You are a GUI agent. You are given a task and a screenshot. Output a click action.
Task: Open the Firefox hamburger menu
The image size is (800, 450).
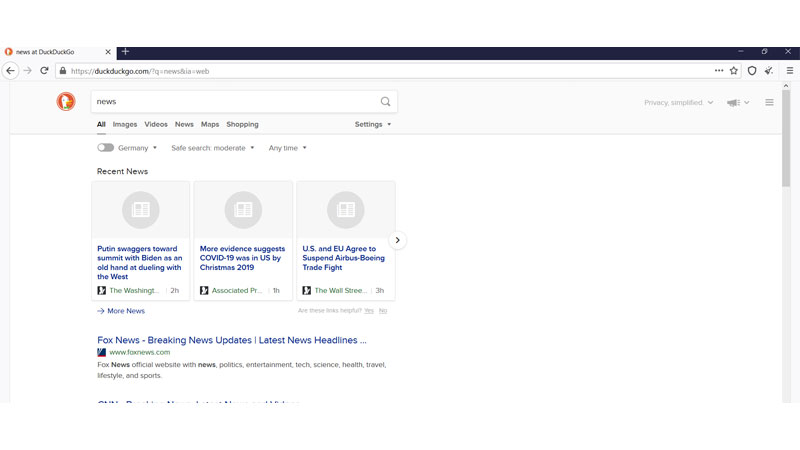point(790,71)
